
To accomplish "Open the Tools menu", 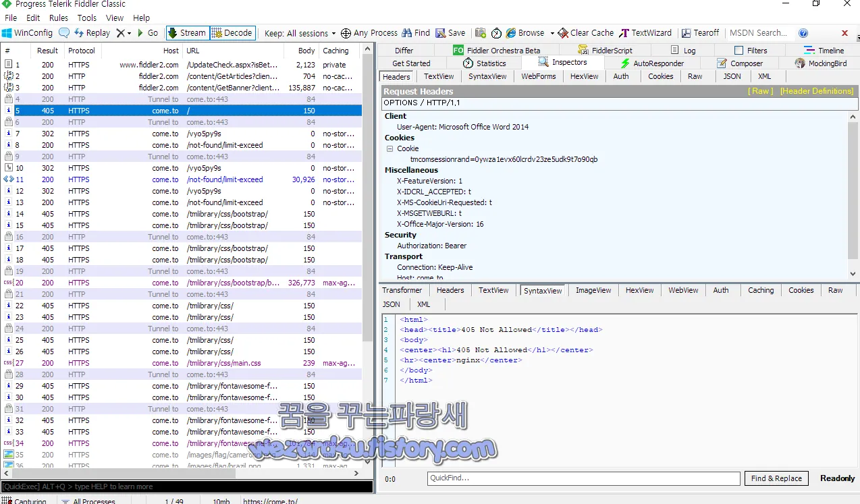I will pyautogui.click(x=87, y=18).
